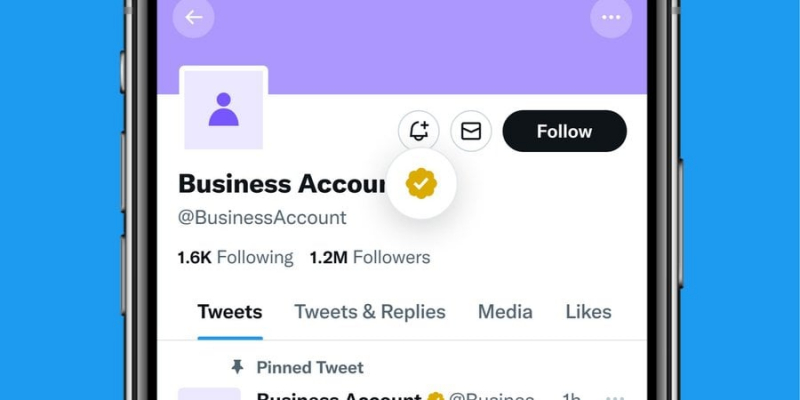This screenshot has width=800, height=400.
Task: Click the pin icon beside Pinned Tweet
Action: (x=237, y=367)
